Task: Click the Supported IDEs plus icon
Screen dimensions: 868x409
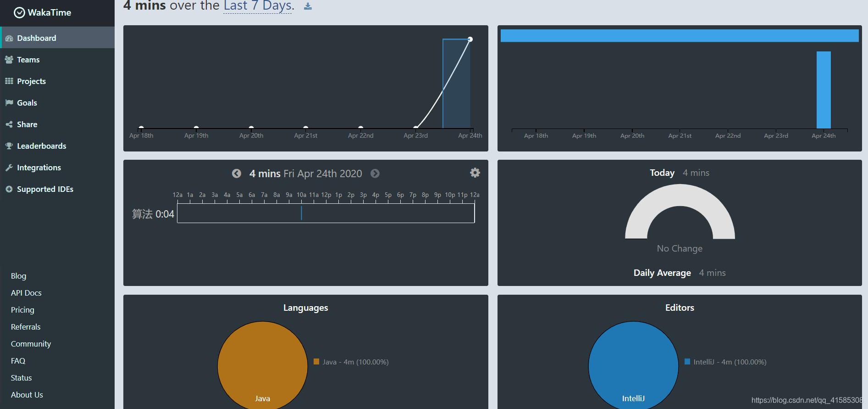Action: (9, 189)
